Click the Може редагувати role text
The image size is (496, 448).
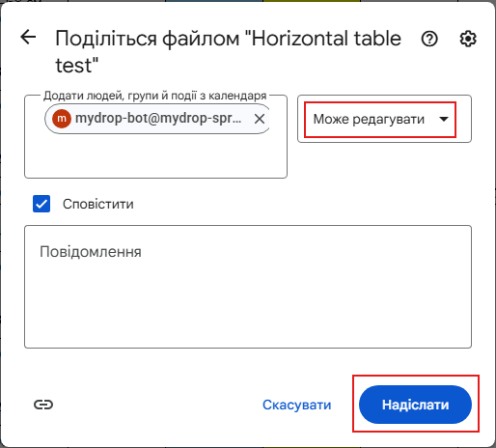pyautogui.click(x=369, y=119)
